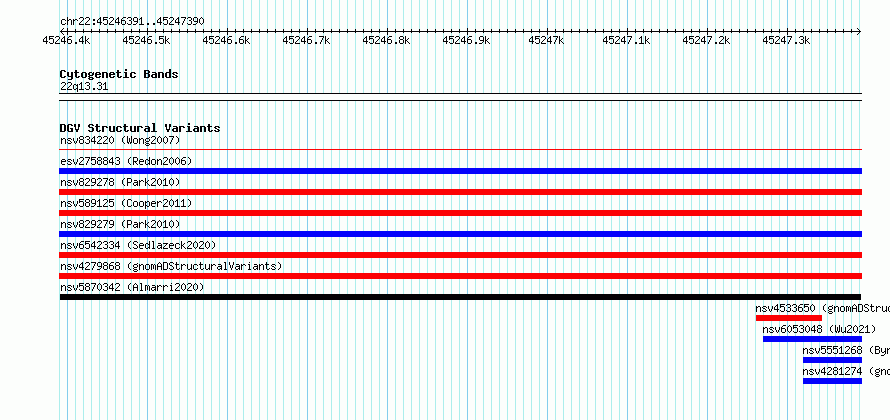Open variant nsv6053048 (Wu2021) label

(x=819, y=329)
